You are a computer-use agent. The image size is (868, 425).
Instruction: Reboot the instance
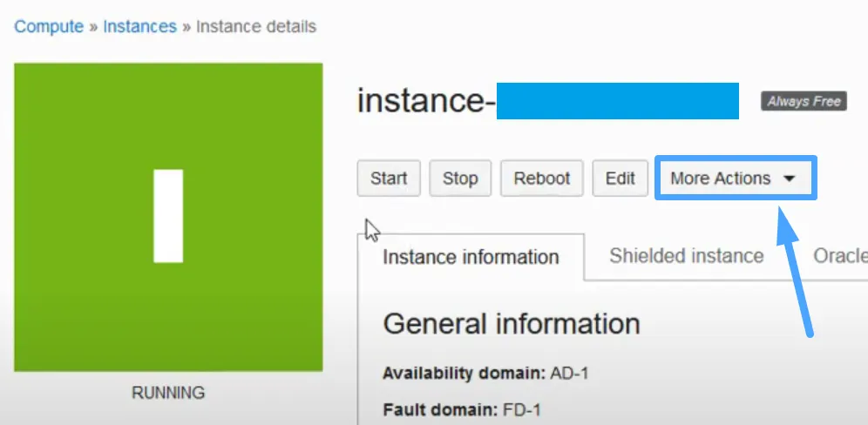541,179
